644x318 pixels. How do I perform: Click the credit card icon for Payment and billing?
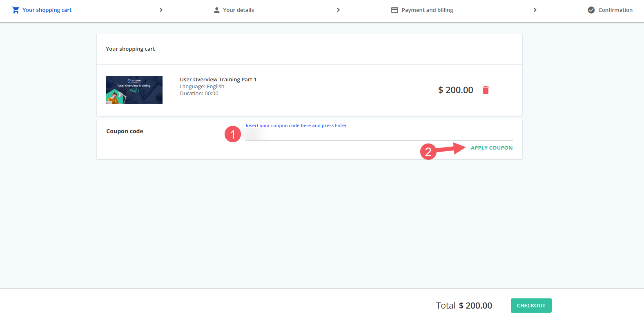(x=394, y=10)
